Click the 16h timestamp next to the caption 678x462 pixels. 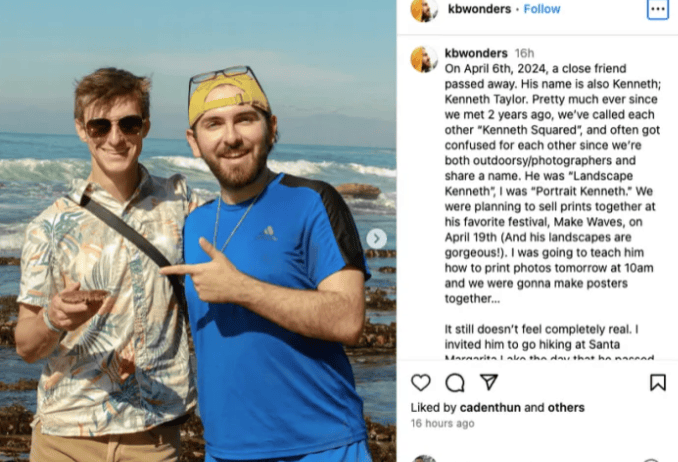click(x=524, y=52)
